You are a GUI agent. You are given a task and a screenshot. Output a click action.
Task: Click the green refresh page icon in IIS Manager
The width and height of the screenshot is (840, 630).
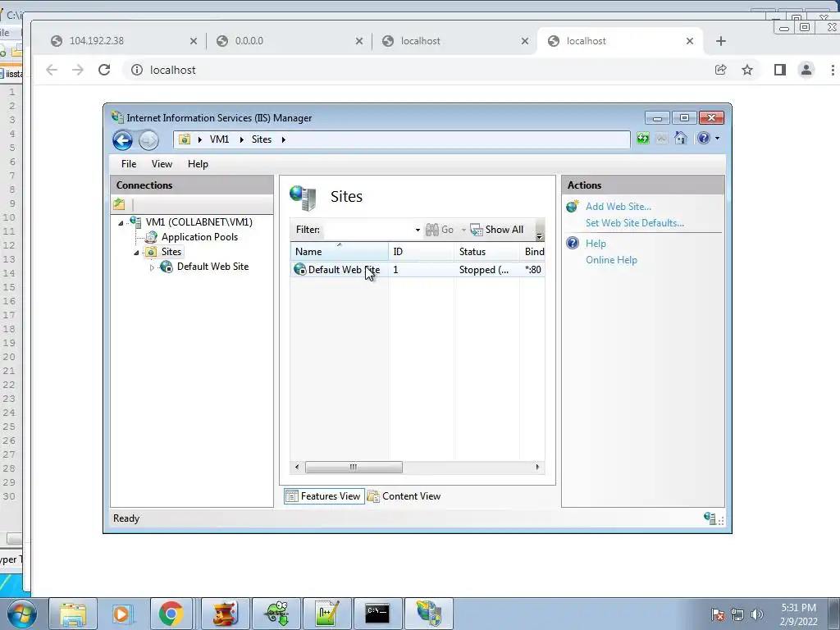click(643, 139)
